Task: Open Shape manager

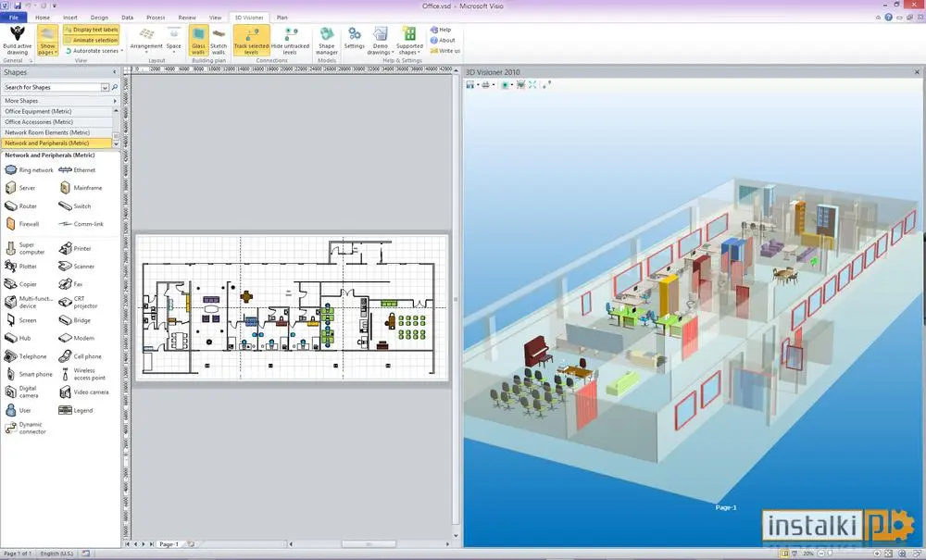Action: (327, 40)
